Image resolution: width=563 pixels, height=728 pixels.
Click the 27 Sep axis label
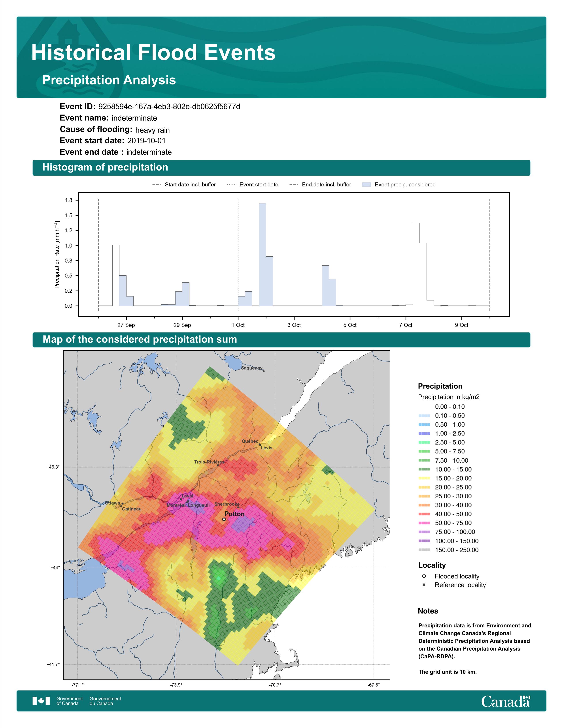coord(126,325)
